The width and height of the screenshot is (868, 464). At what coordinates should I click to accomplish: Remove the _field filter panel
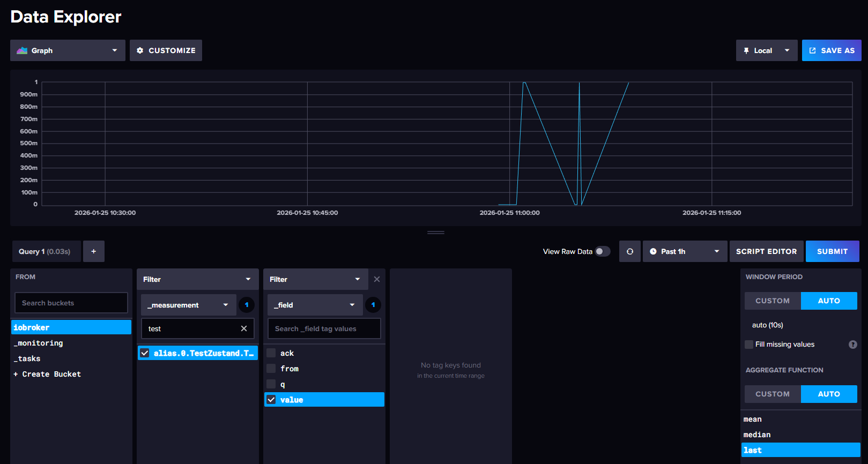click(377, 279)
